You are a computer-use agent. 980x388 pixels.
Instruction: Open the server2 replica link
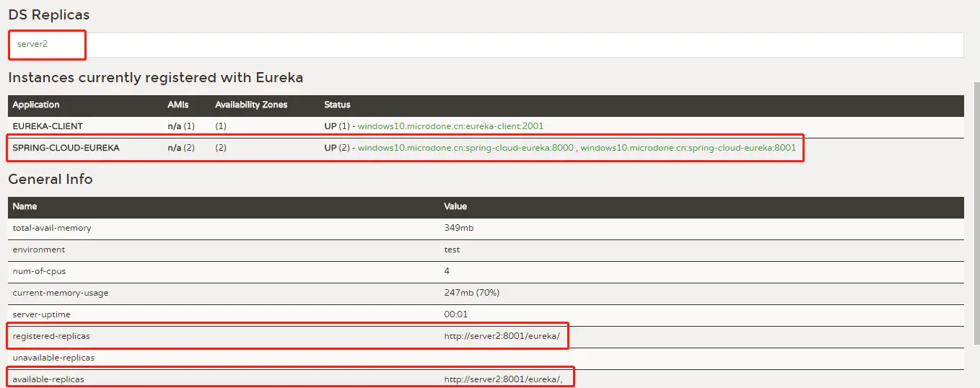point(32,44)
